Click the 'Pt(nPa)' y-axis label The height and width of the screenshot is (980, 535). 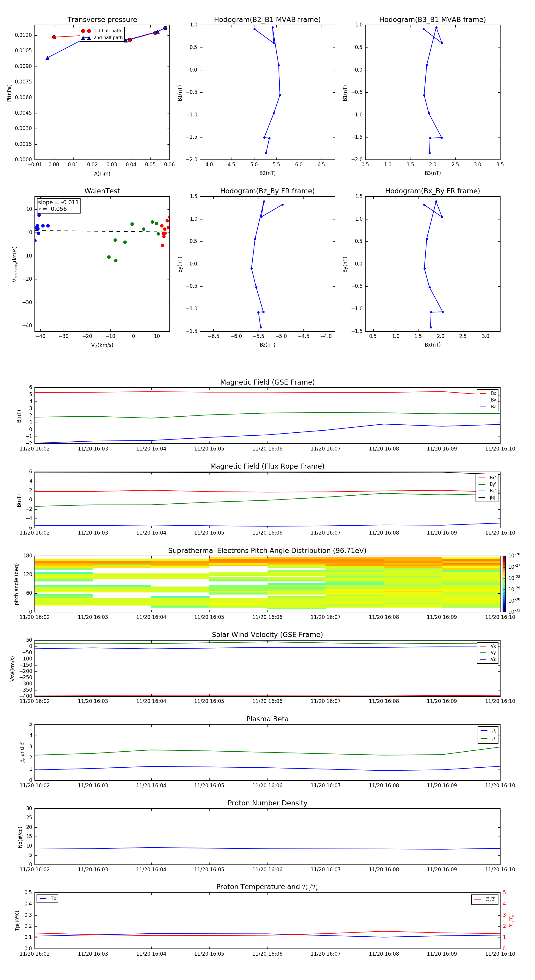pos(9,93)
